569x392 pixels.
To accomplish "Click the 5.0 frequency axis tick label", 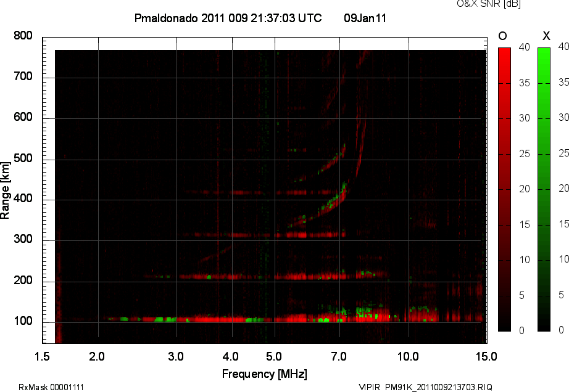I will pos(273,356).
